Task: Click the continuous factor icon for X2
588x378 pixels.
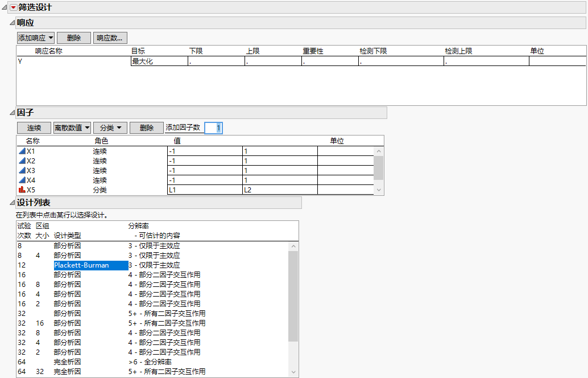Action: pos(22,161)
